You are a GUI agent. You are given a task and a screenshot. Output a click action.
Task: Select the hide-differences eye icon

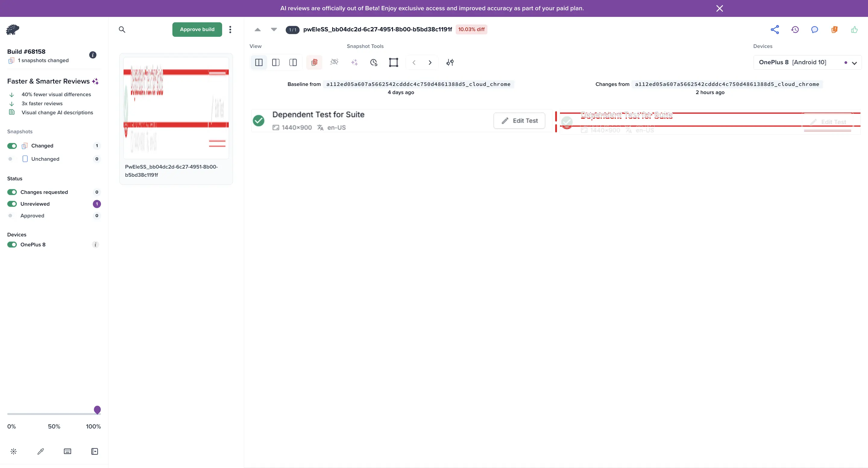pos(334,62)
